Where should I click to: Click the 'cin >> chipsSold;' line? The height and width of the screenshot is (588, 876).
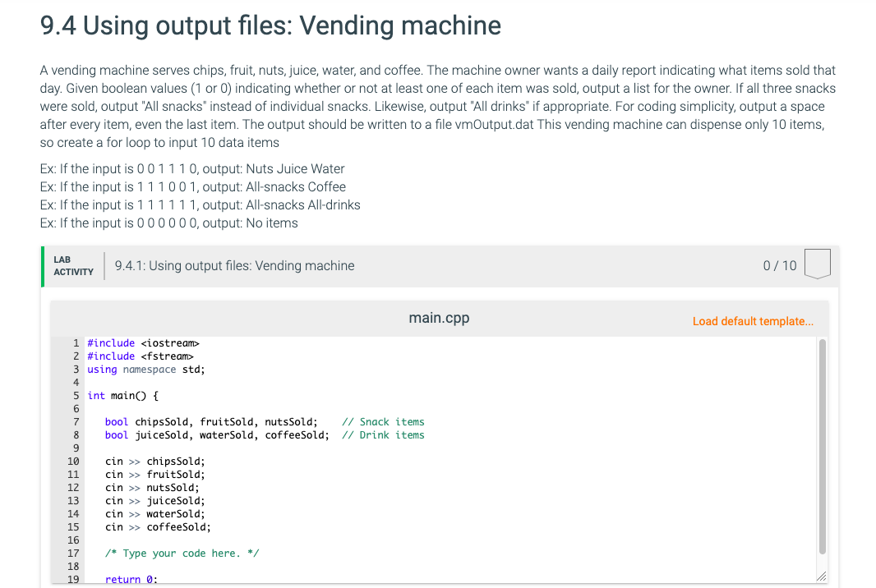coord(155,462)
